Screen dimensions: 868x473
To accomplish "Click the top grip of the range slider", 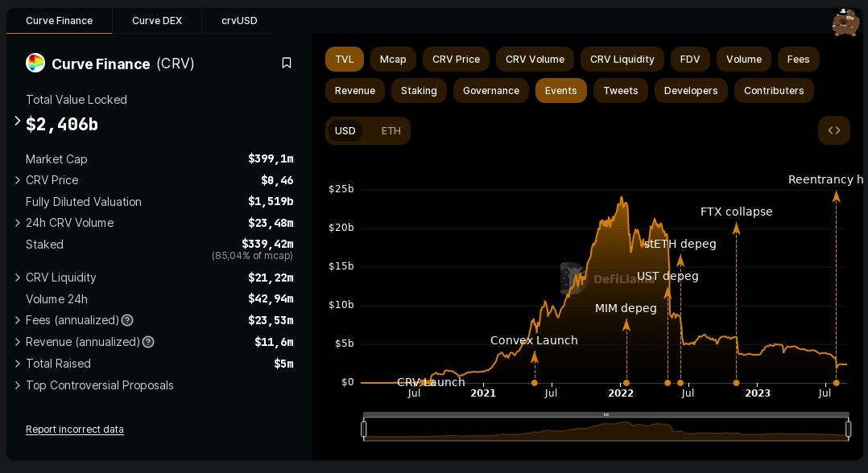I will click(x=606, y=414).
